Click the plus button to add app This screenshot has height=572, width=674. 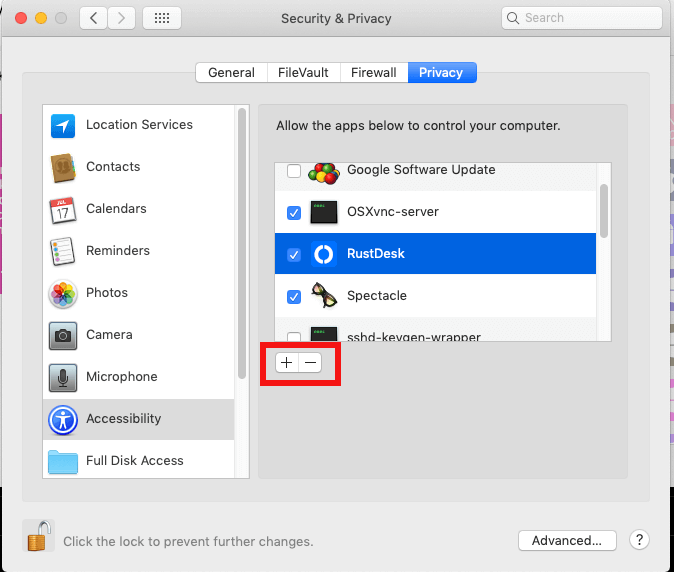287,363
